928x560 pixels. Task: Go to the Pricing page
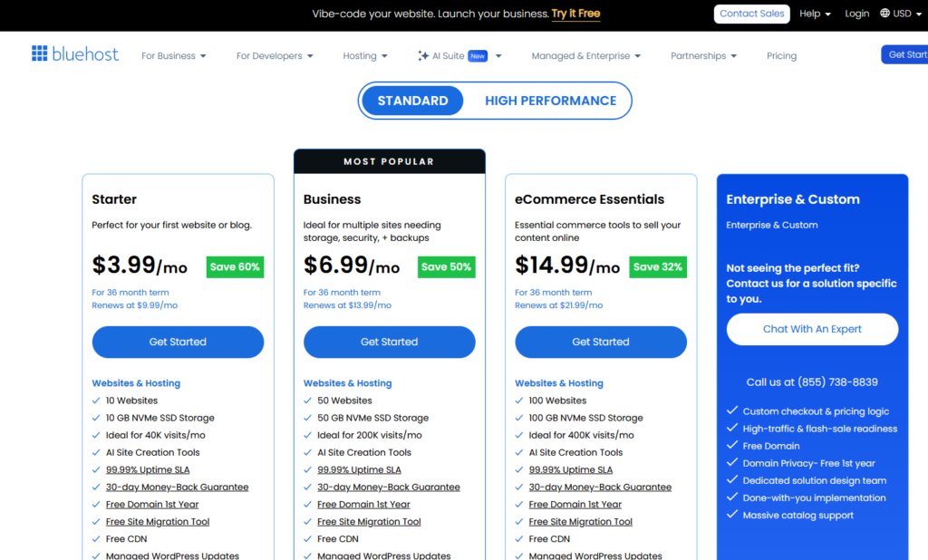coord(781,55)
